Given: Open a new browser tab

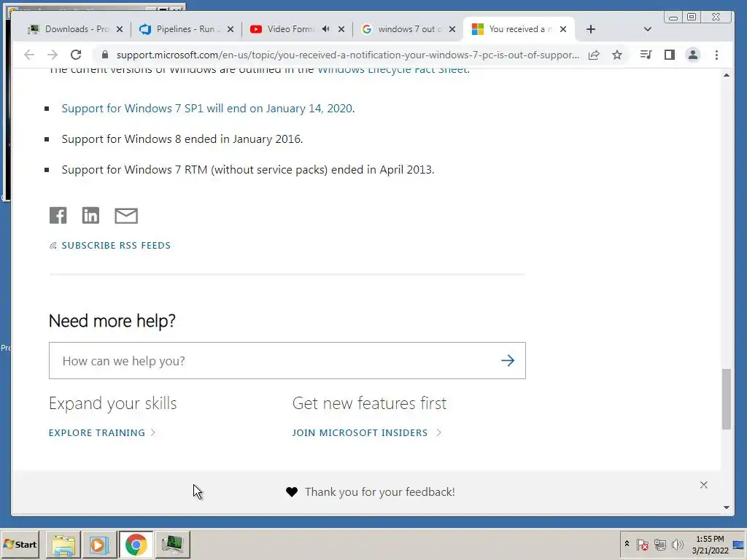Looking at the screenshot, I should tap(591, 29).
